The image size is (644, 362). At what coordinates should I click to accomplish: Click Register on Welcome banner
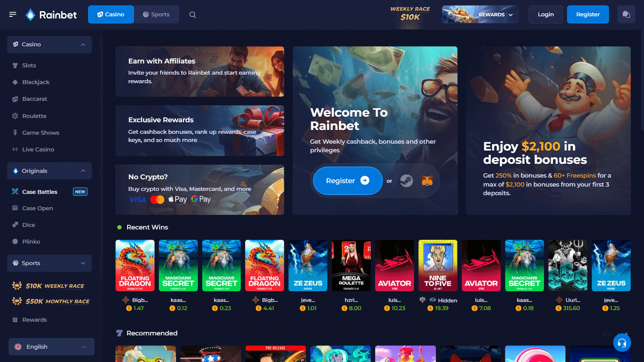coord(348,181)
